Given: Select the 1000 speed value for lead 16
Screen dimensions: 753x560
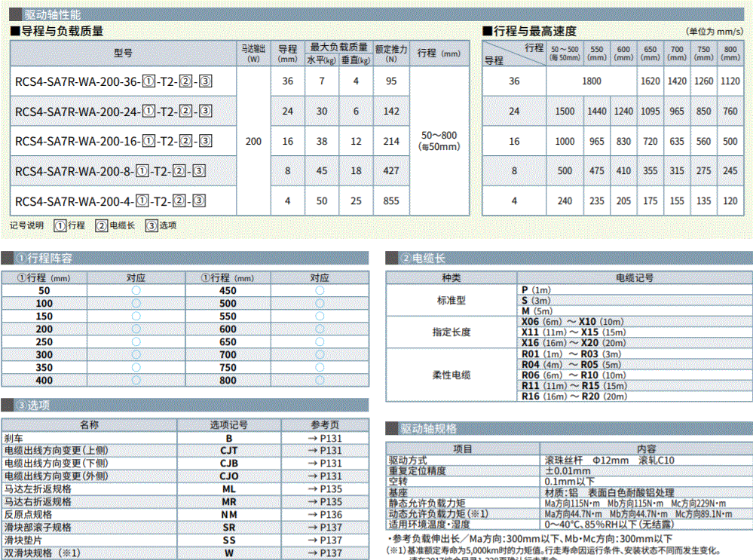Looking at the screenshot, I should 565,141.
